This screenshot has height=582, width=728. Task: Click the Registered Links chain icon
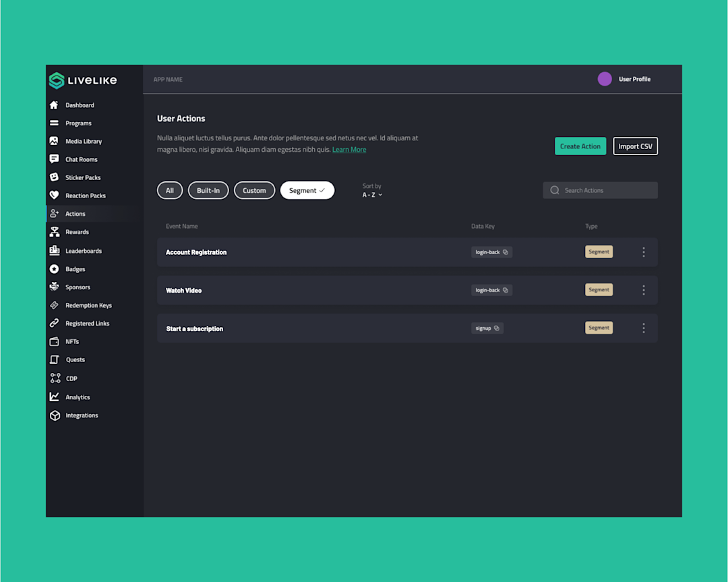[x=55, y=323]
